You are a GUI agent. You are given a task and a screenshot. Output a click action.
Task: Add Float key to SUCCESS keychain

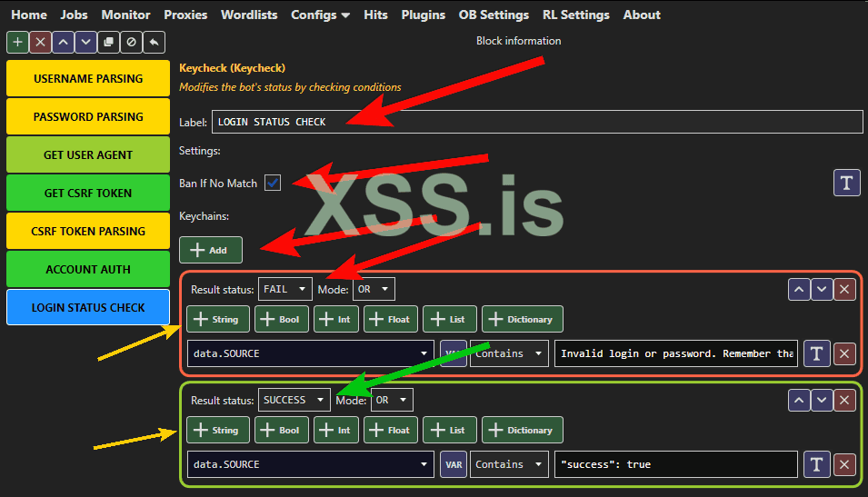click(391, 430)
